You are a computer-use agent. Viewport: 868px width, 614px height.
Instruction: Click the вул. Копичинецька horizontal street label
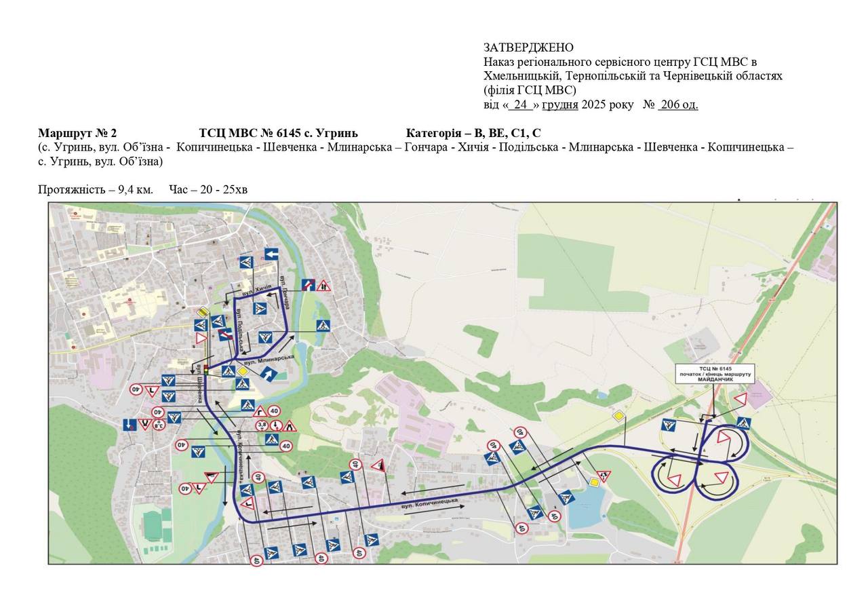(x=429, y=505)
